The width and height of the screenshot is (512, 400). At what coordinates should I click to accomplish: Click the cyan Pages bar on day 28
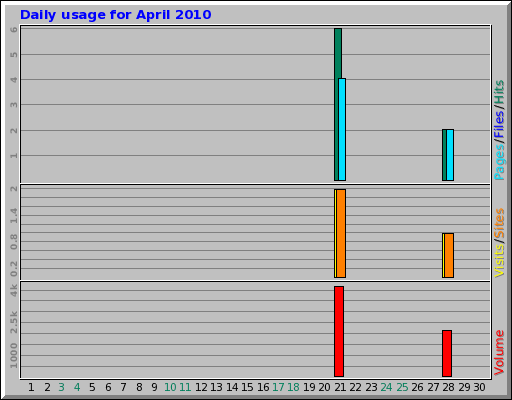450,155
